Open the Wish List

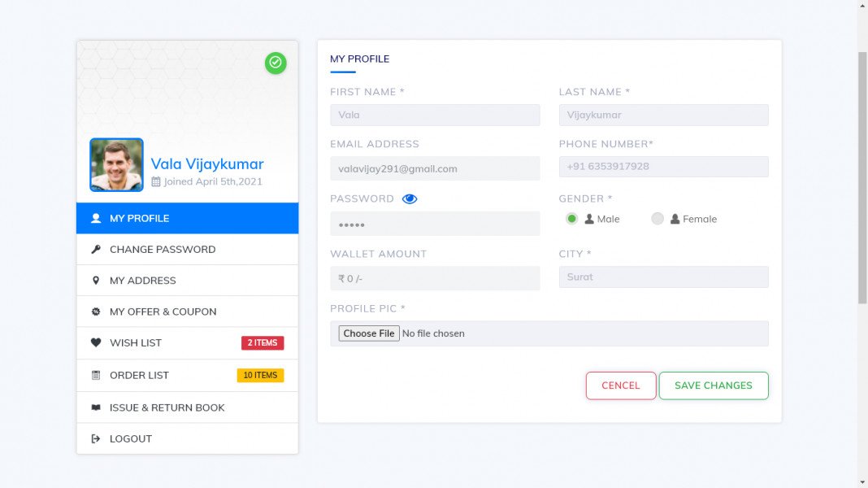tap(187, 343)
